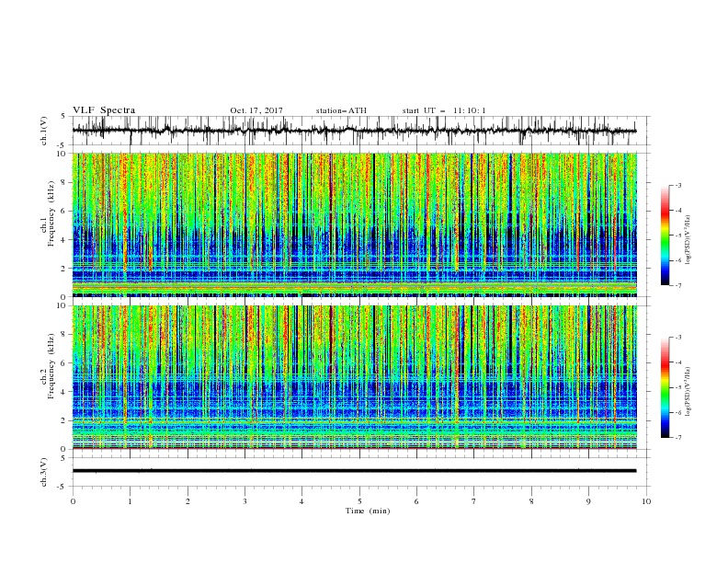728x563 pixels.
Task: Select the date text "Oct. 17, 2017"
Action: click(x=256, y=110)
